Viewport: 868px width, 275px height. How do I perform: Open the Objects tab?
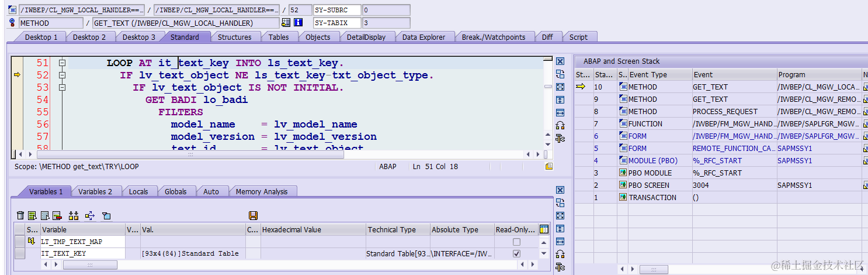tap(318, 37)
